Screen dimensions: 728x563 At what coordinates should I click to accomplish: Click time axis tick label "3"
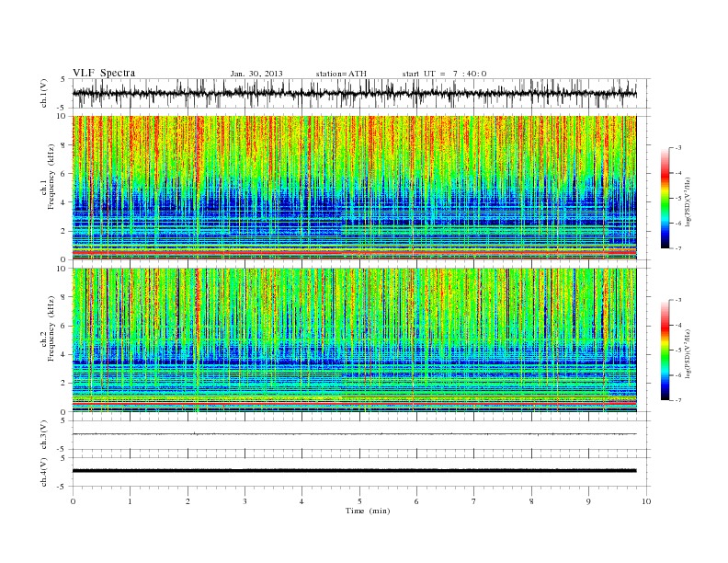click(x=245, y=501)
